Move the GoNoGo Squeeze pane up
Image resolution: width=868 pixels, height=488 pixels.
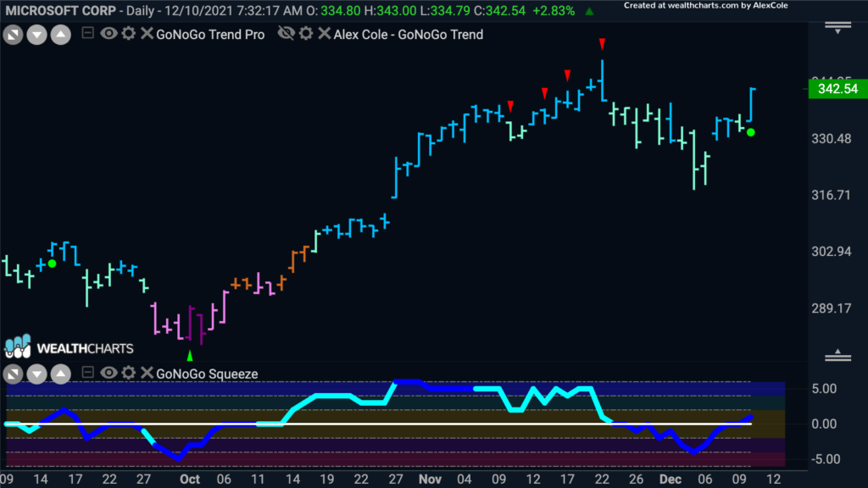pos(60,374)
